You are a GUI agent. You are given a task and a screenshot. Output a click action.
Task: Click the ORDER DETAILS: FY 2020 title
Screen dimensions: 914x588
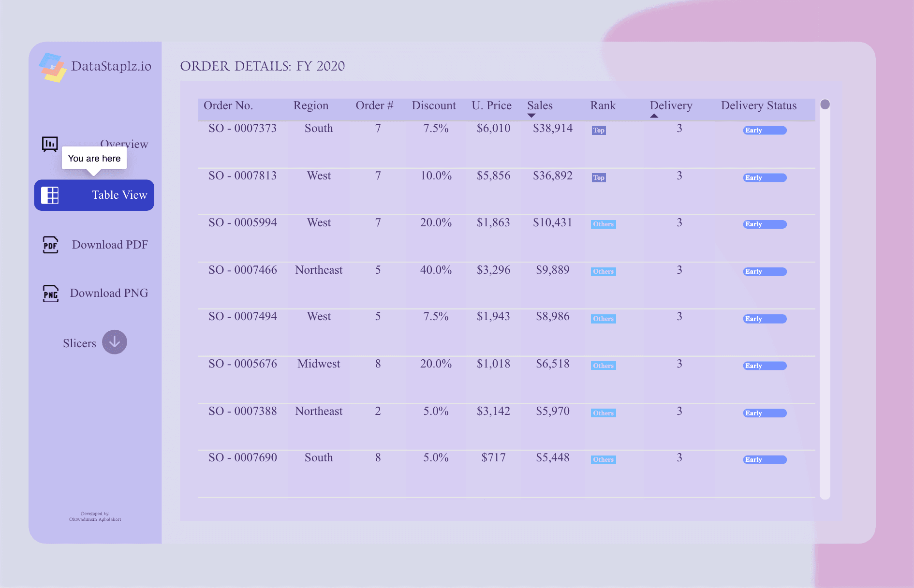tap(263, 66)
